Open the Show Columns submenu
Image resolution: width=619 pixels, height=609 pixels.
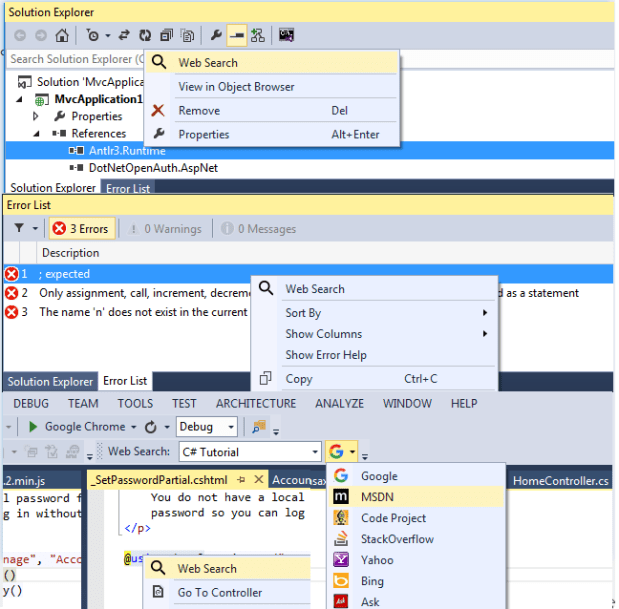[374, 334]
